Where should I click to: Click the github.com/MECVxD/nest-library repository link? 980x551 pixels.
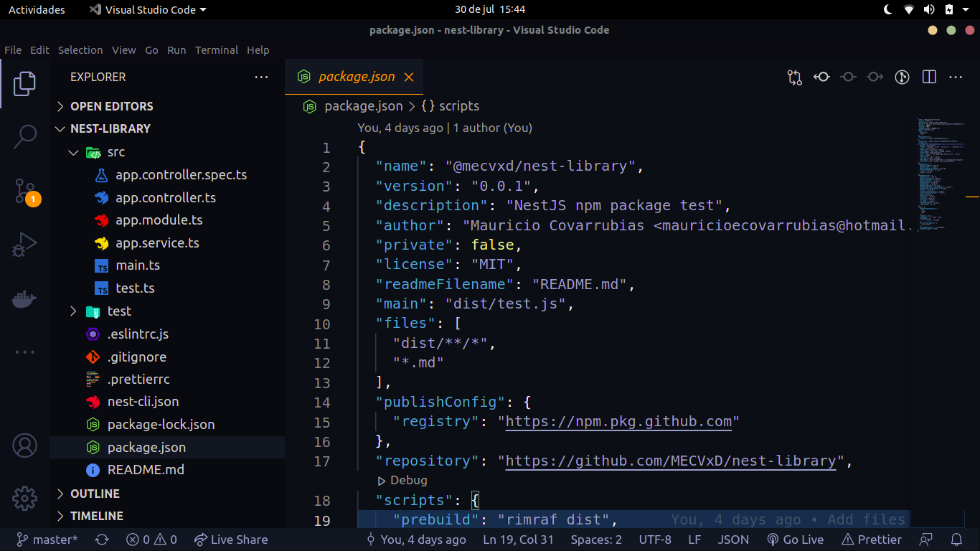pyautogui.click(x=671, y=461)
